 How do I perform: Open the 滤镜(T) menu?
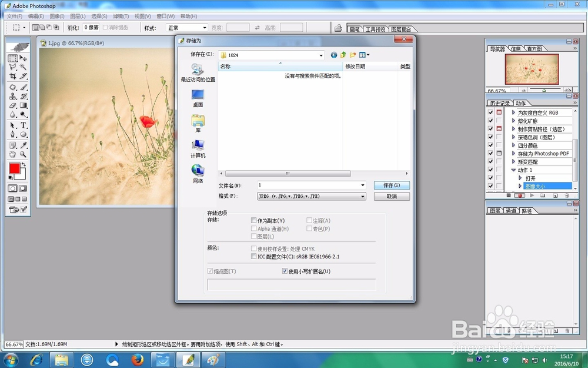click(121, 16)
